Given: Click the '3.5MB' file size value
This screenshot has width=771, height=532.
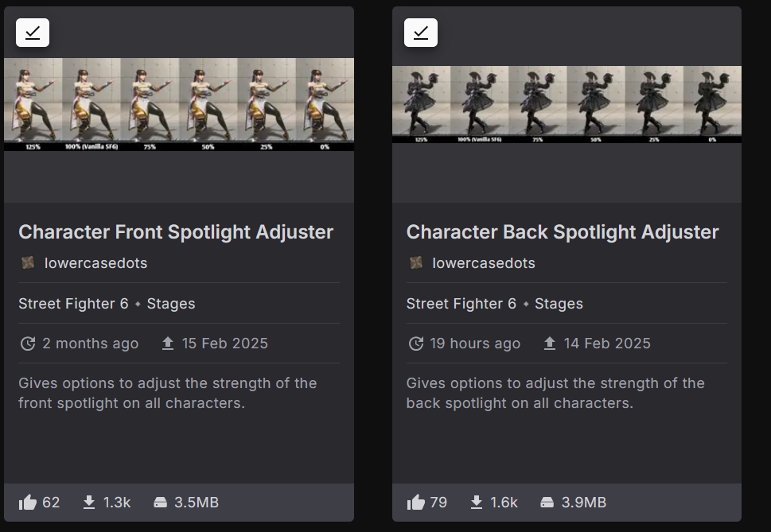Looking at the screenshot, I should pos(197,502).
